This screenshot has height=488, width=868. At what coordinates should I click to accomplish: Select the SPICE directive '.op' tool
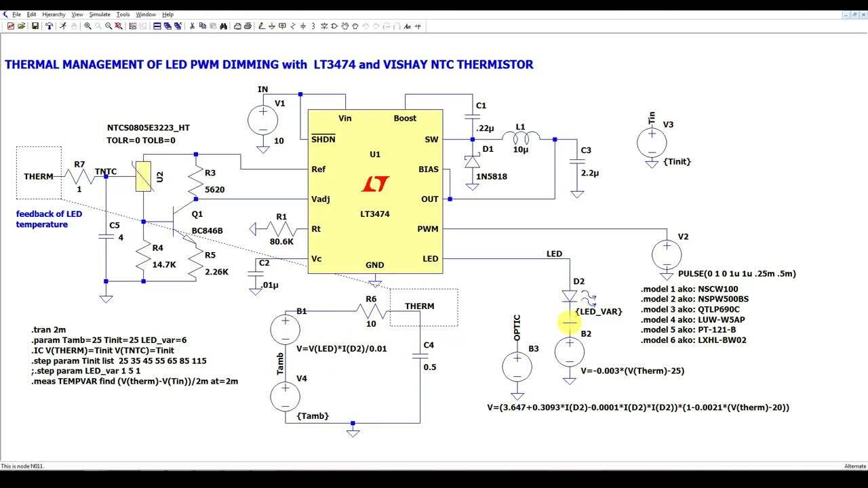418,26
